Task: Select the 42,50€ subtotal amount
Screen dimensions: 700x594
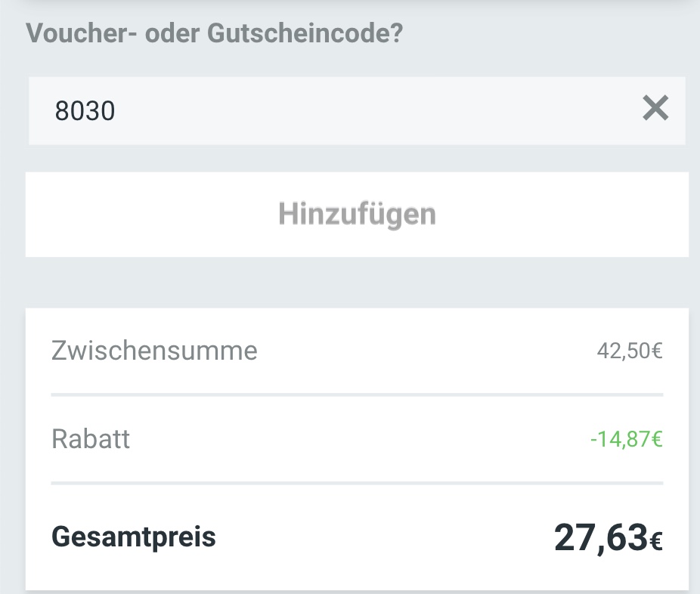Action: click(630, 350)
